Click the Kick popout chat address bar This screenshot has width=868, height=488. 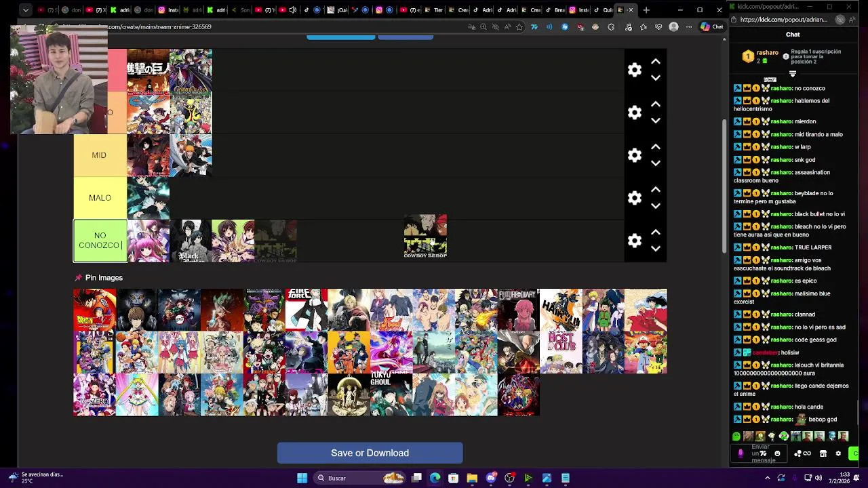pyautogui.click(x=785, y=20)
